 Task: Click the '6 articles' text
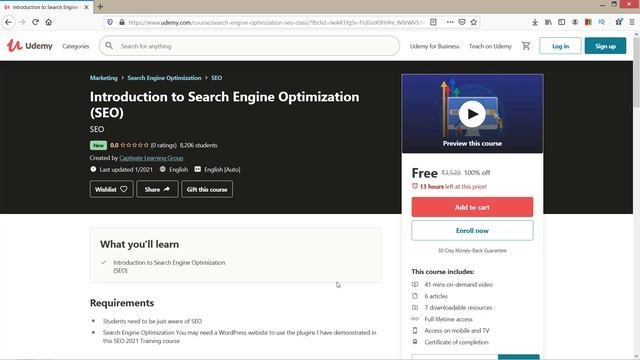tap(436, 296)
